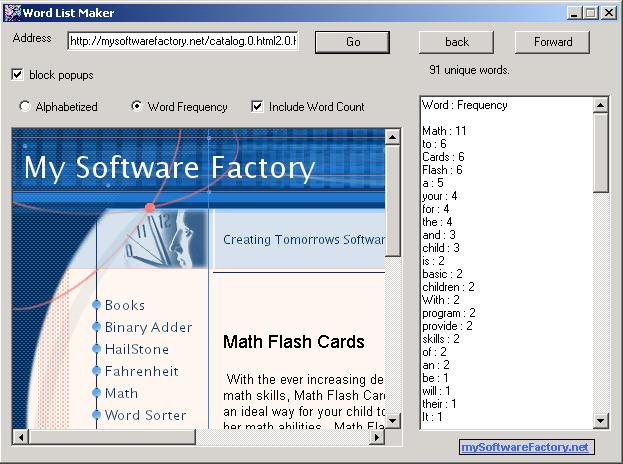Open the Fahrenheit page link

pos(142,371)
